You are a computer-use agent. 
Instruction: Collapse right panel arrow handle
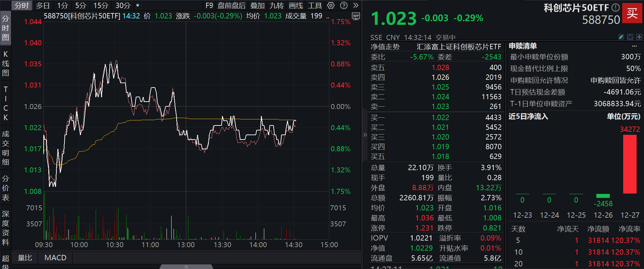pyautogui.click(x=365, y=135)
